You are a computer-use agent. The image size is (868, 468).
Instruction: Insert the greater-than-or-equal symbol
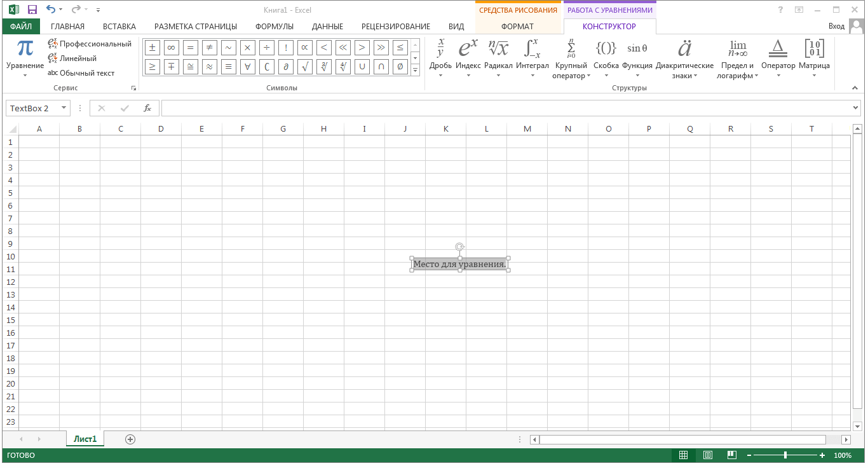click(x=152, y=66)
